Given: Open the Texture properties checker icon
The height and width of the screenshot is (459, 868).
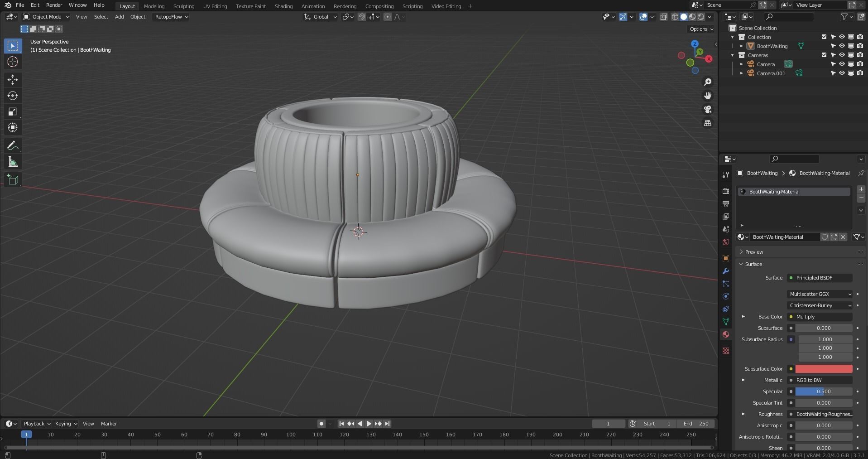Looking at the screenshot, I should 726,351.
